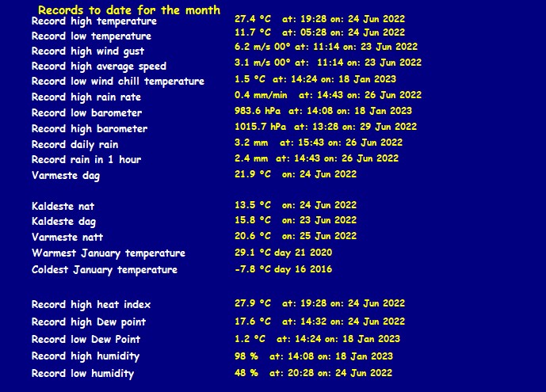The width and height of the screenshot is (546, 392).
Task: Click the 'Record high wind gust' label
Action: pos(89,51)
